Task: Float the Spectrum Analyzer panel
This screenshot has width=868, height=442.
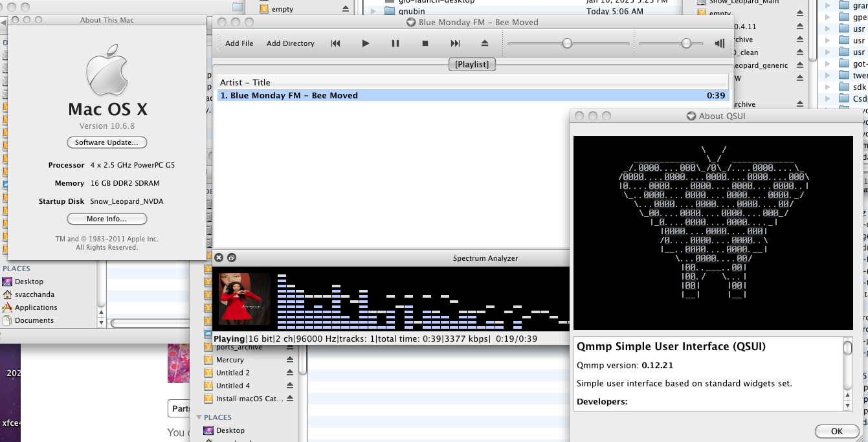Action: [232, 258]
